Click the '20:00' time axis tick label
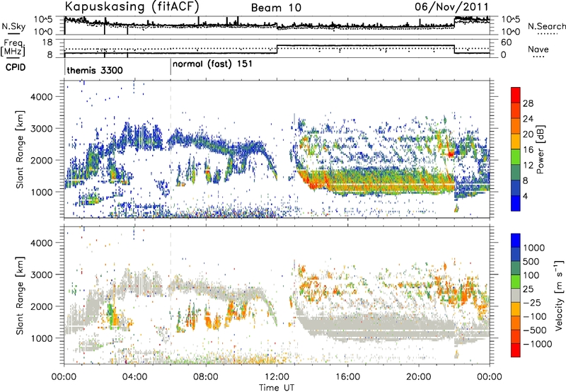This screenshot has width=566, height=392. coord(418,377)
